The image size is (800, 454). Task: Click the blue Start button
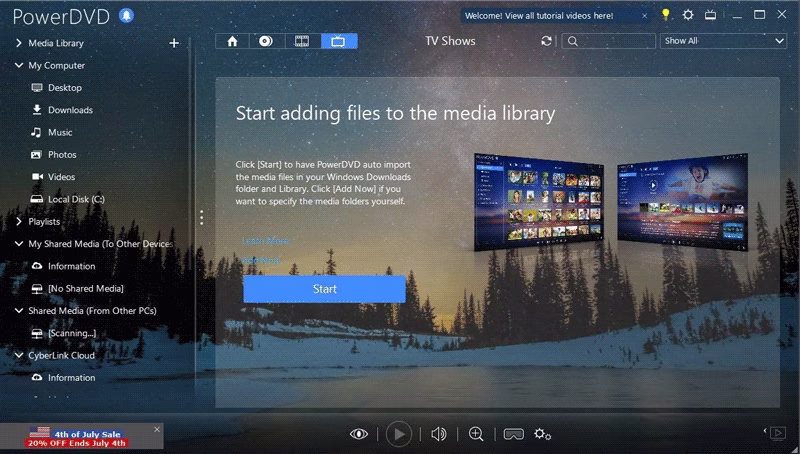324,289
